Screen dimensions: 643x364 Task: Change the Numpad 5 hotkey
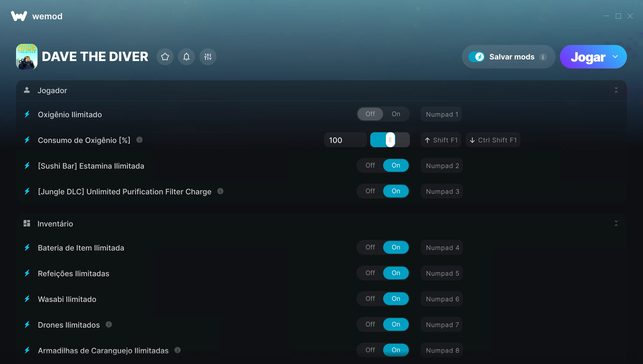[x=442, y=273]
